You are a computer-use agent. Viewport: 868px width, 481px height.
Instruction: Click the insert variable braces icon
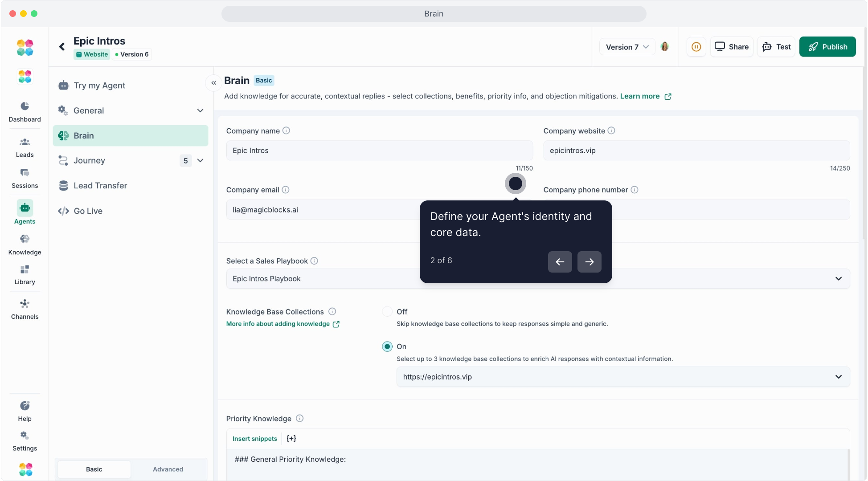tap(291, 439)
